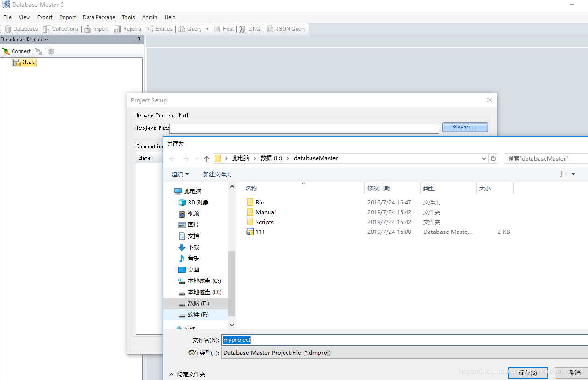The height and width of the screenshot is (380, 588).
Task: Click the Project Path input field
Action: click(304, 128)
